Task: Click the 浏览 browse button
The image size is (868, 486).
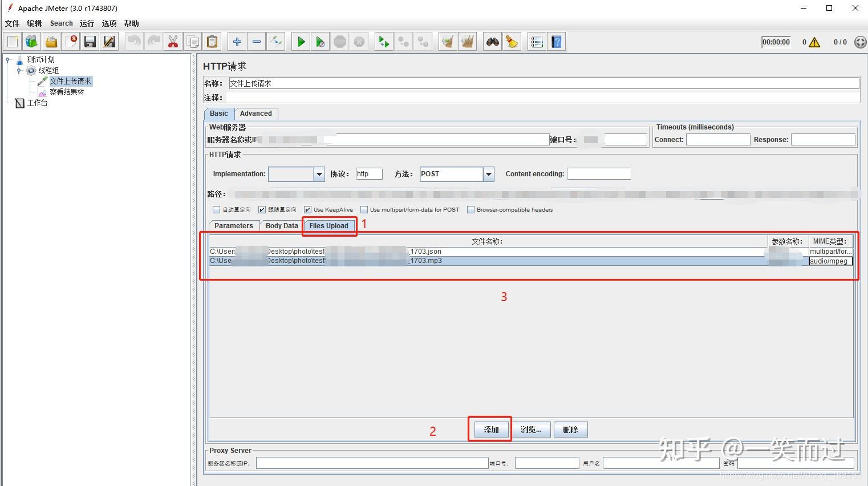Action: (x=532, y=429)
